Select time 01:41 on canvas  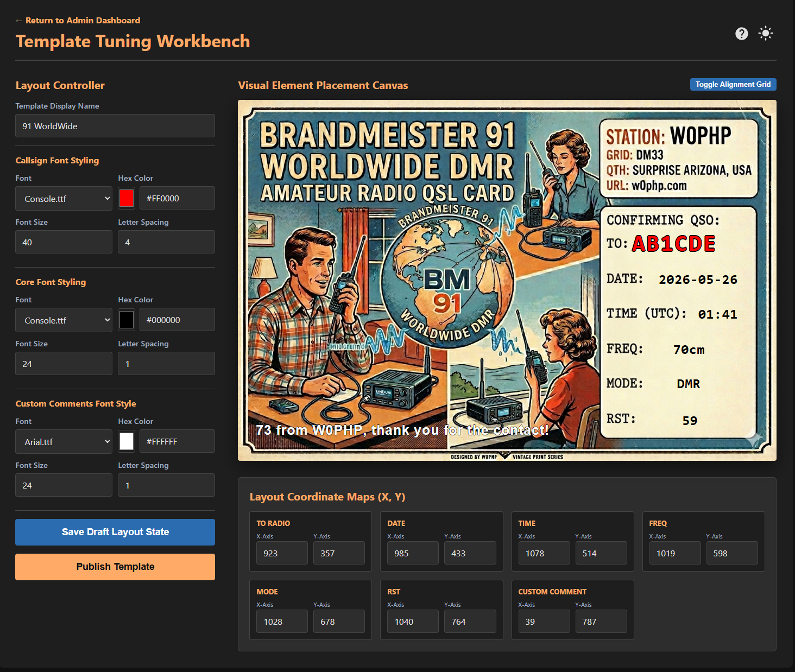pyautogui.click(x=717, y=314)
